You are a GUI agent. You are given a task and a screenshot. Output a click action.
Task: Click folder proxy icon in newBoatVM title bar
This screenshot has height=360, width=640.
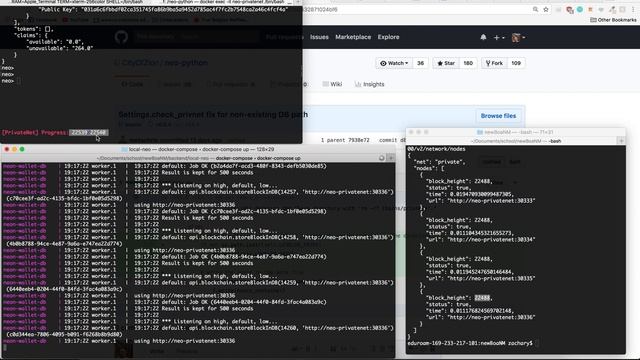coord(480,132)
